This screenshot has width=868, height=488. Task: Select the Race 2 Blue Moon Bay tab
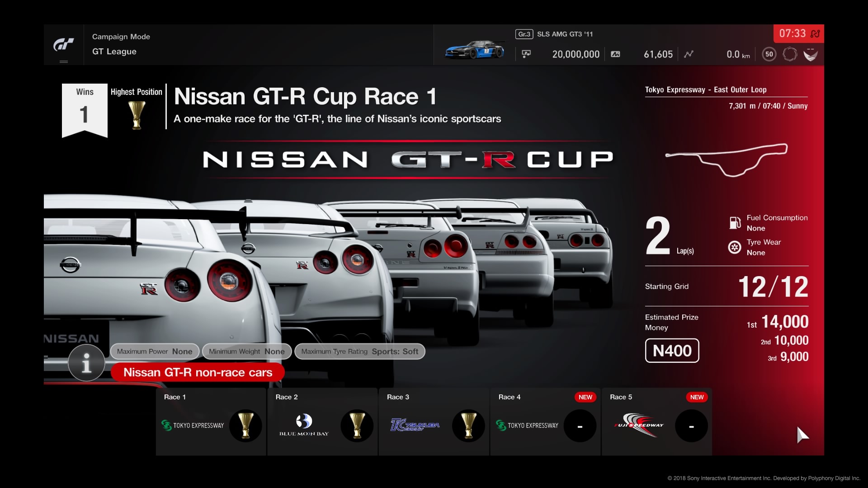click(322, 422)
